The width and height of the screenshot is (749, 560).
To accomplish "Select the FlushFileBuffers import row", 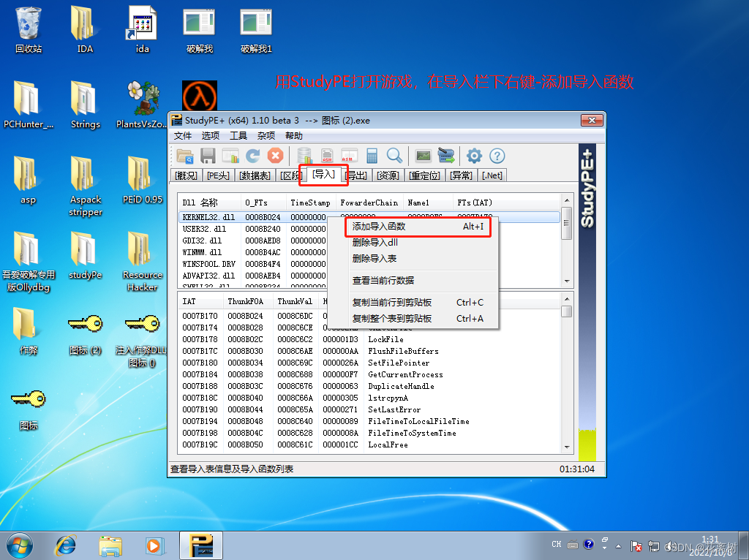I will 369,351.
